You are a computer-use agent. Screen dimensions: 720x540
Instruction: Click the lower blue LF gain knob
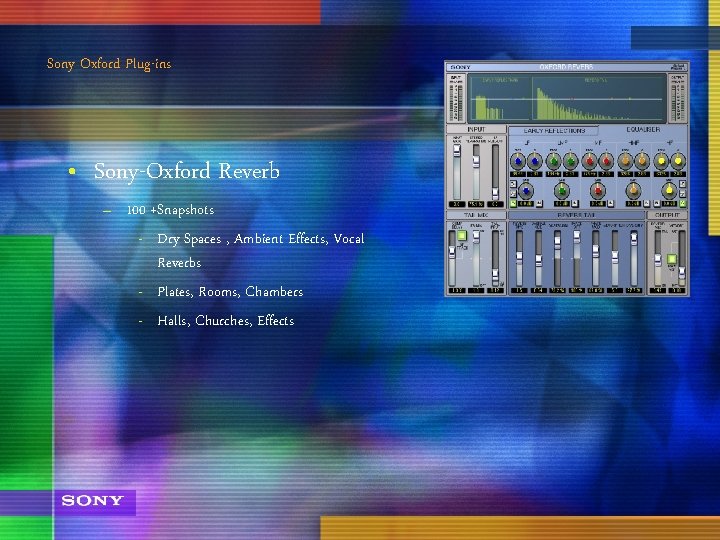[x=526, y=191]
